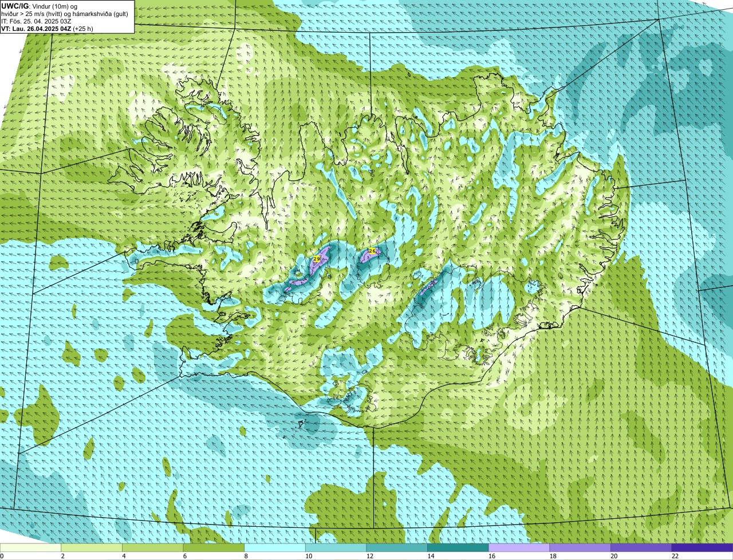Click the 18–20 m/s purple legend swatch
This screenshot has width=733, height=560.
coord(580,548)
